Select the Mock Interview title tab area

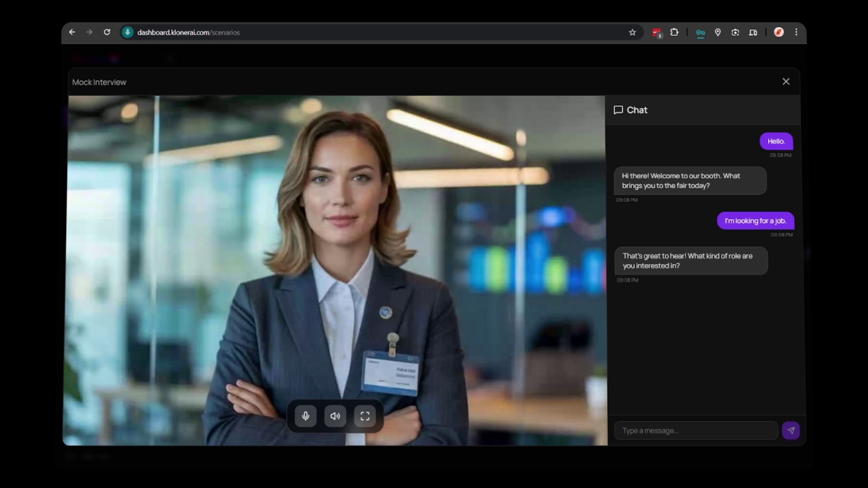point(99,82)
